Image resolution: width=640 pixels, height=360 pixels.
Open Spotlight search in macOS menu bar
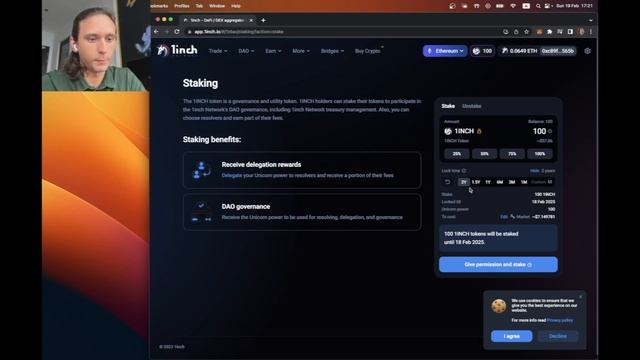click(538, 6)
